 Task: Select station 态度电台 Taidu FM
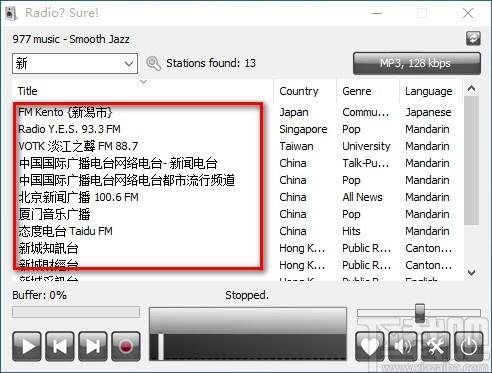point(66,231)
